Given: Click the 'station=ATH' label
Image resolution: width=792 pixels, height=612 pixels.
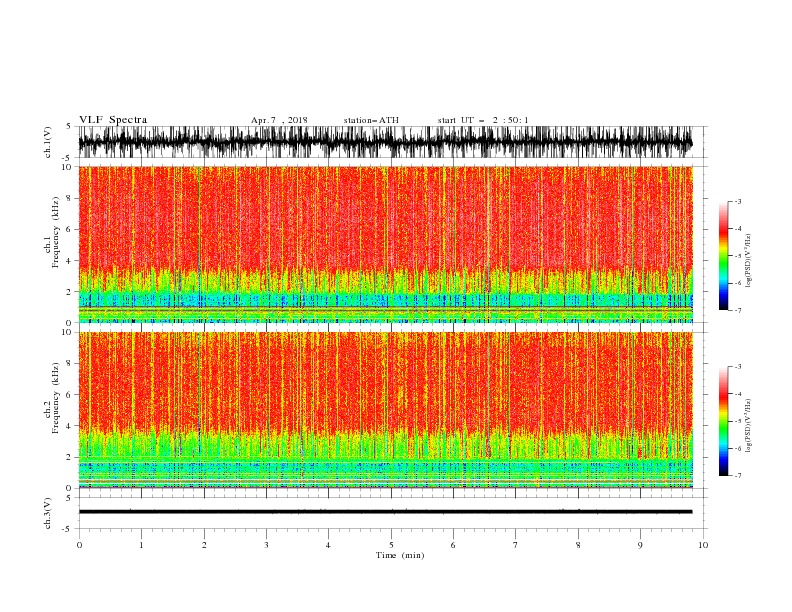Looking at the screenshot, I should point(371,120).
